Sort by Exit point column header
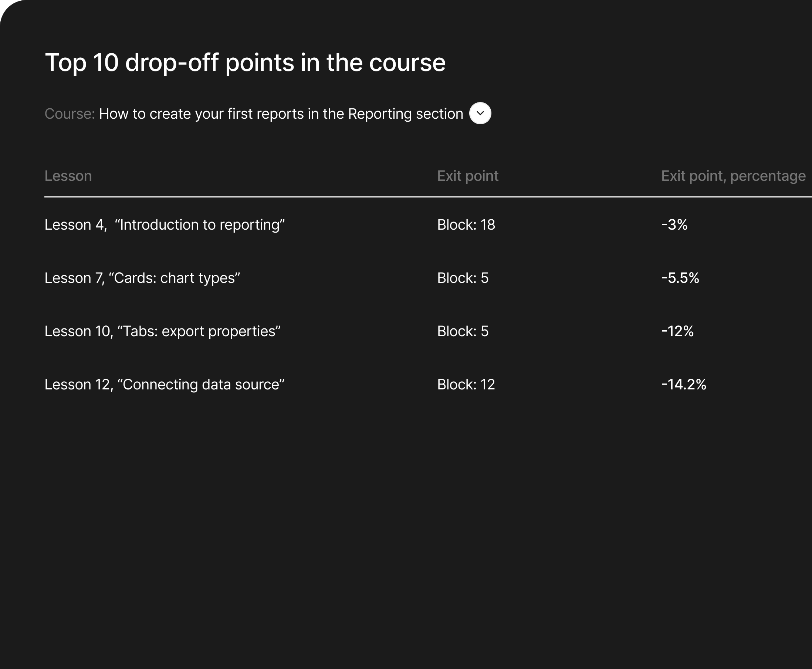The image size is (812, 669). [x=467, y=176]
